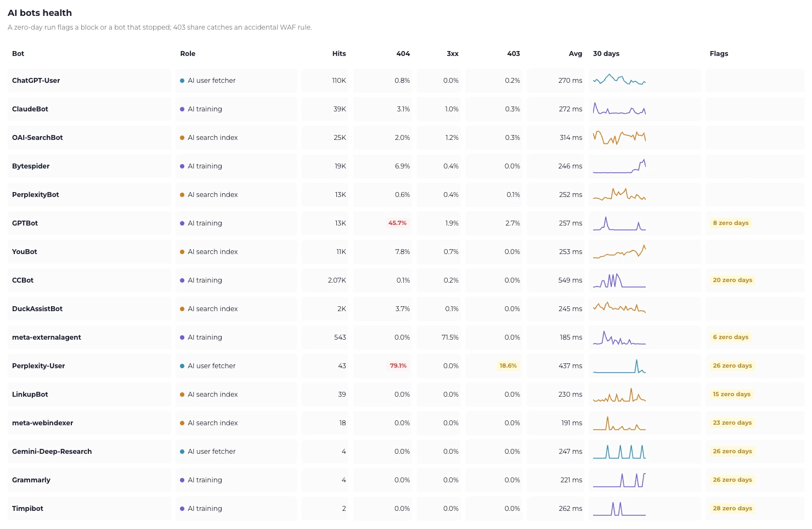This screenshot has height=529, width=812.
Task: Click the DuckAssistBot bot name
Action: (x=37, y=309)
